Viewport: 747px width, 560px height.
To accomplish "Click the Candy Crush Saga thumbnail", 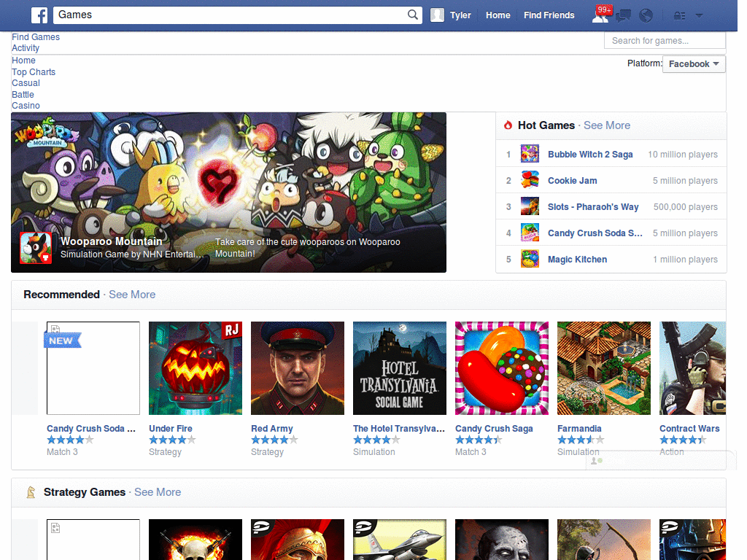I will coord(502,368).
